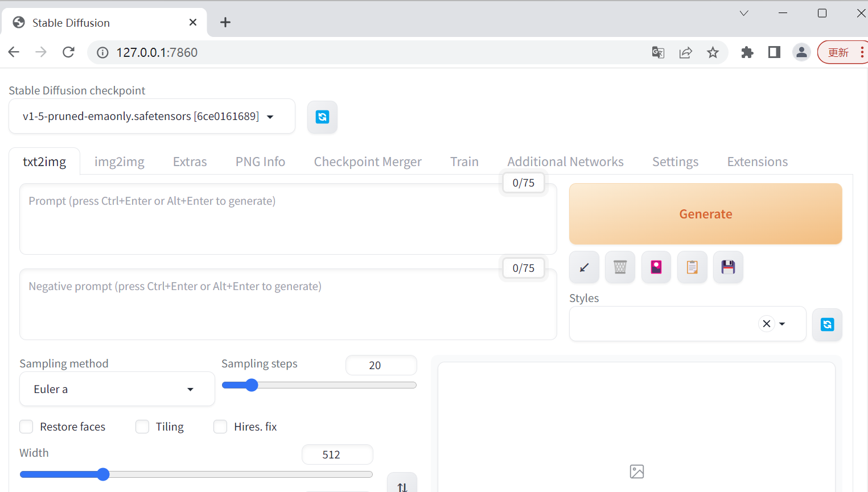
Task: Open the Settings tab
Action: (x=675, y=162)
